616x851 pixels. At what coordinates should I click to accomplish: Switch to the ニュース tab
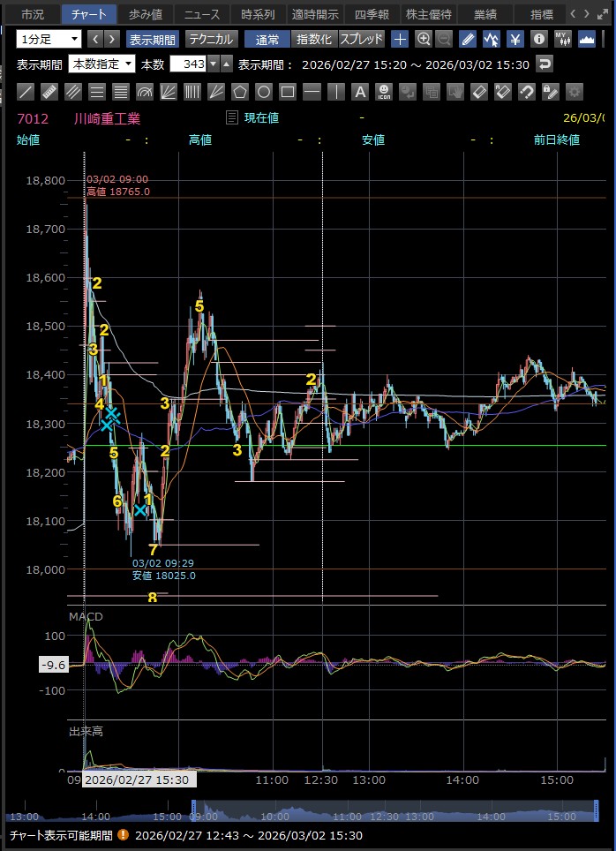(202, 14)
